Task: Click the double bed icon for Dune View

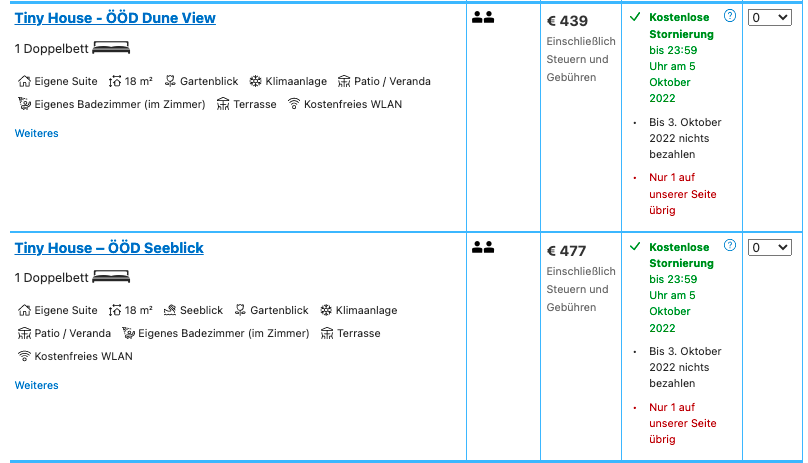Action: tap(111, 48)
